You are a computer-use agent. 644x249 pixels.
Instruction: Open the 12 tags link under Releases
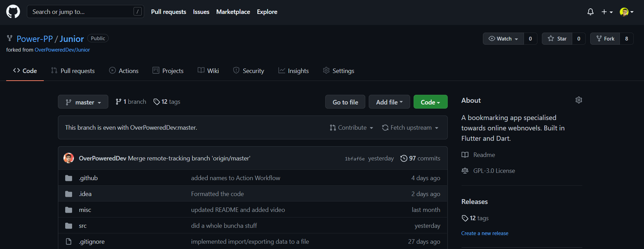[475, 218]
